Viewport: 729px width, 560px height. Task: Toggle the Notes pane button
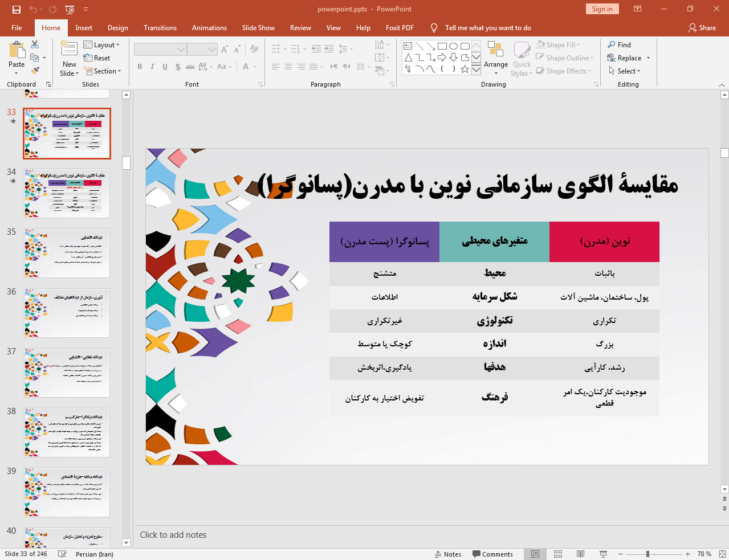(x=448, y=554)
